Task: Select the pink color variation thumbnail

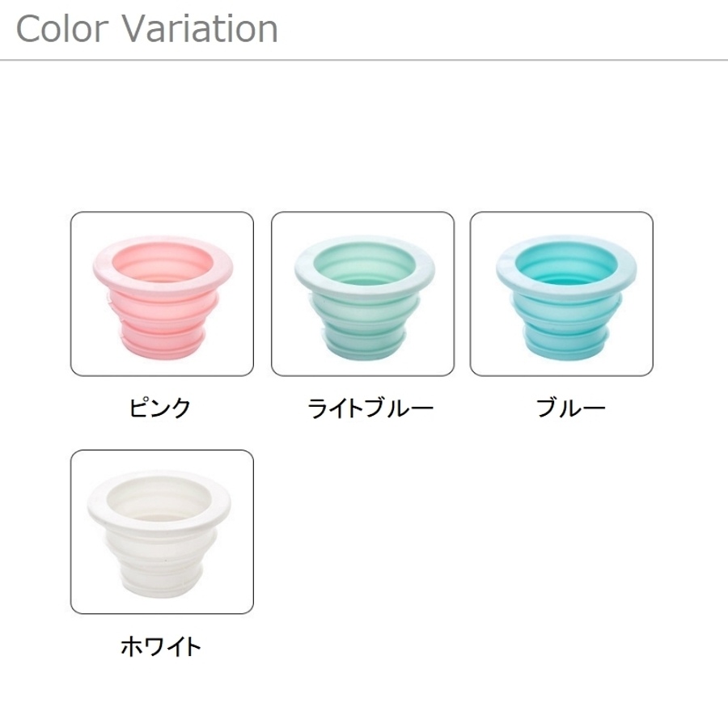Action: pyautogui.click(x=162, y=294)
